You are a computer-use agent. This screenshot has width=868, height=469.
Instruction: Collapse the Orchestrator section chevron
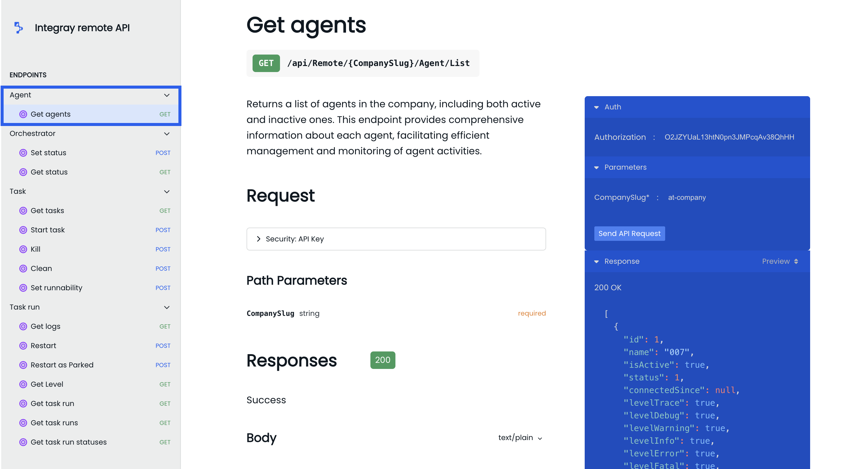coord(166,134)
